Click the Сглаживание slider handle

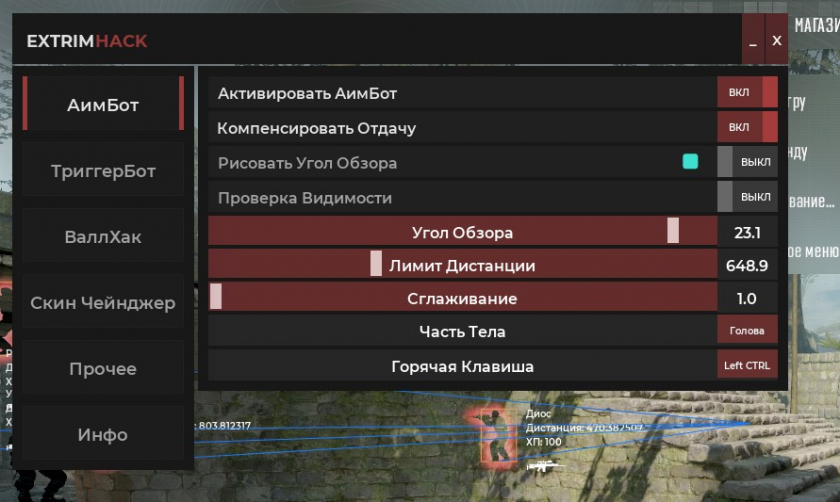(x=216, y=297)
